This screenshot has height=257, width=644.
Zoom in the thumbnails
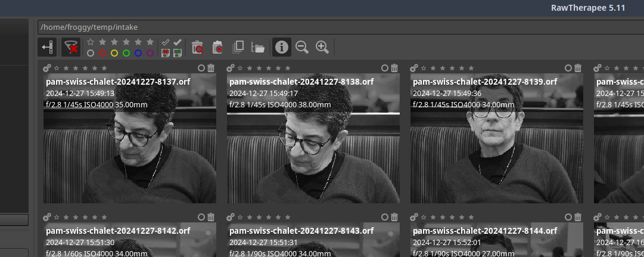pos(322,47)
